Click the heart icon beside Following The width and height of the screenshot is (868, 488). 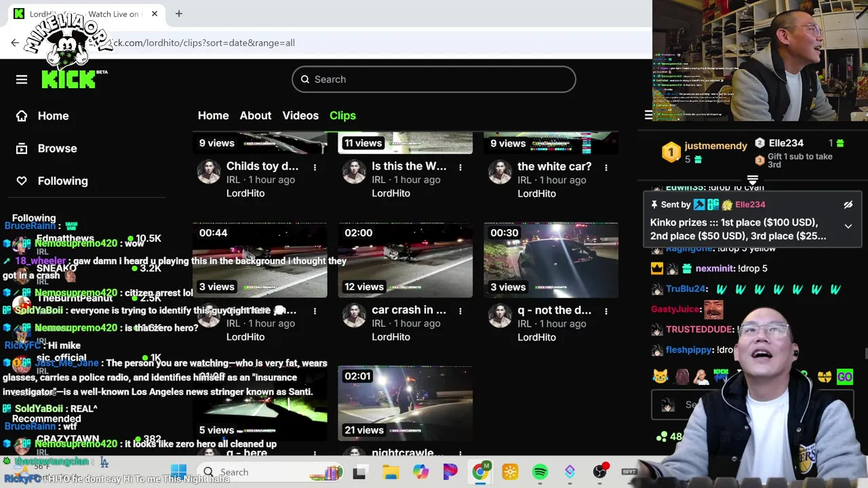point(22,181)
